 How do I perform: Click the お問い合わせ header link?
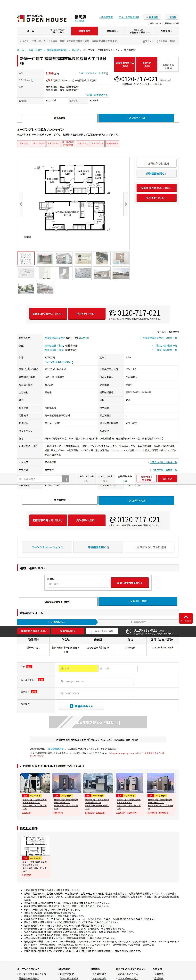click(x=155, y=24)
